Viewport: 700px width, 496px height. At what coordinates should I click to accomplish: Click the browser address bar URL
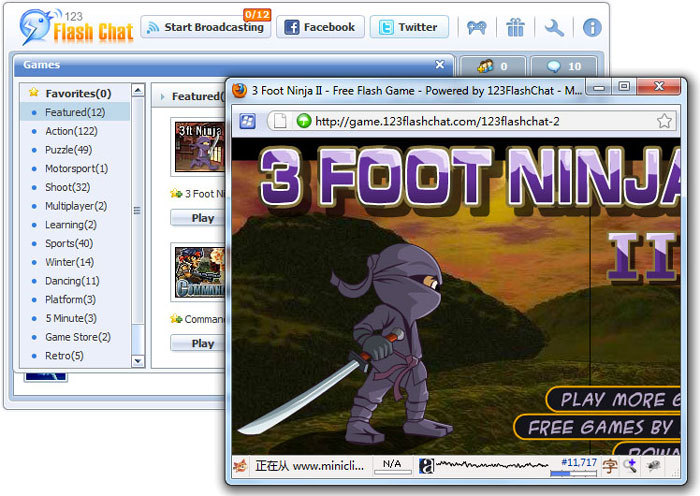(437, 121)
